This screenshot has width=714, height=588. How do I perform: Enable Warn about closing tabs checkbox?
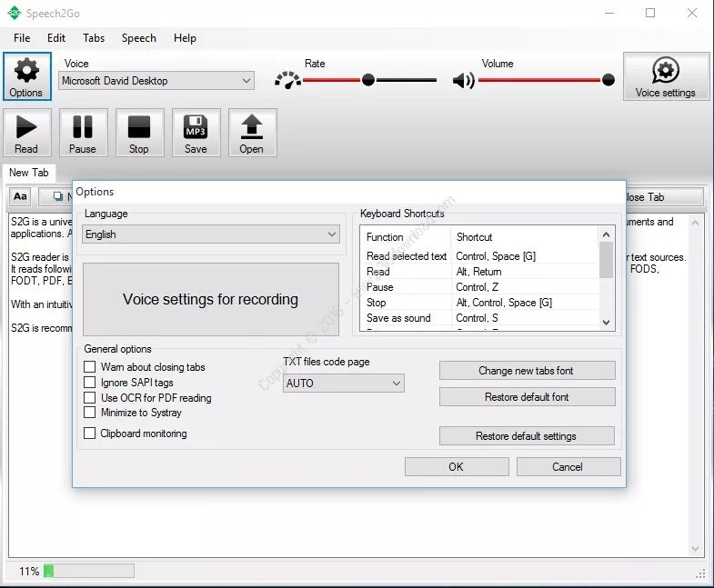pos(90,367)
